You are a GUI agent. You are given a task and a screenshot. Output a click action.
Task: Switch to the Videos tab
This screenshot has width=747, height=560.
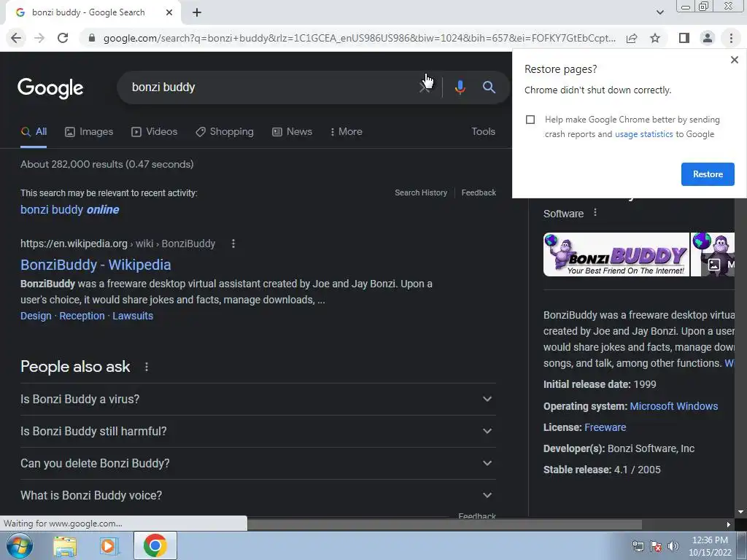[x=155, y=132]
